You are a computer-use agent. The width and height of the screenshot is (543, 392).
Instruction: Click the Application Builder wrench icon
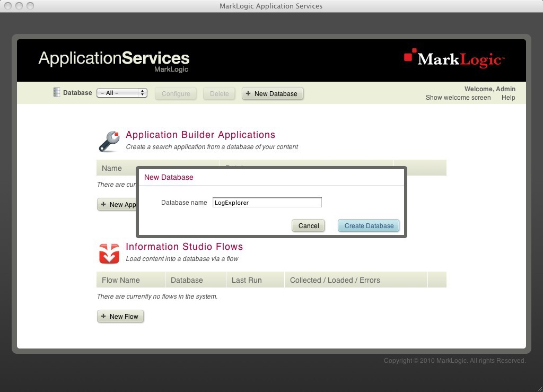(109, 141)
